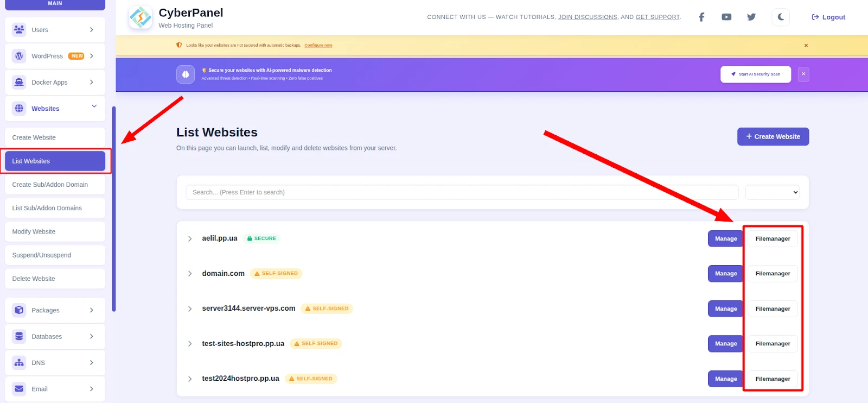Image resolution: width=868 pixels, height=403 pixels.
Task: Manage test2024hostpro.pp.ua website
Action: pyautogui.click(x=726, y=379)
